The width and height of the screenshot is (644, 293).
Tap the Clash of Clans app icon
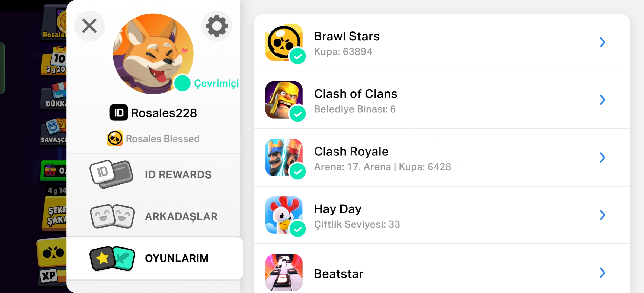(x=284, y=100)
